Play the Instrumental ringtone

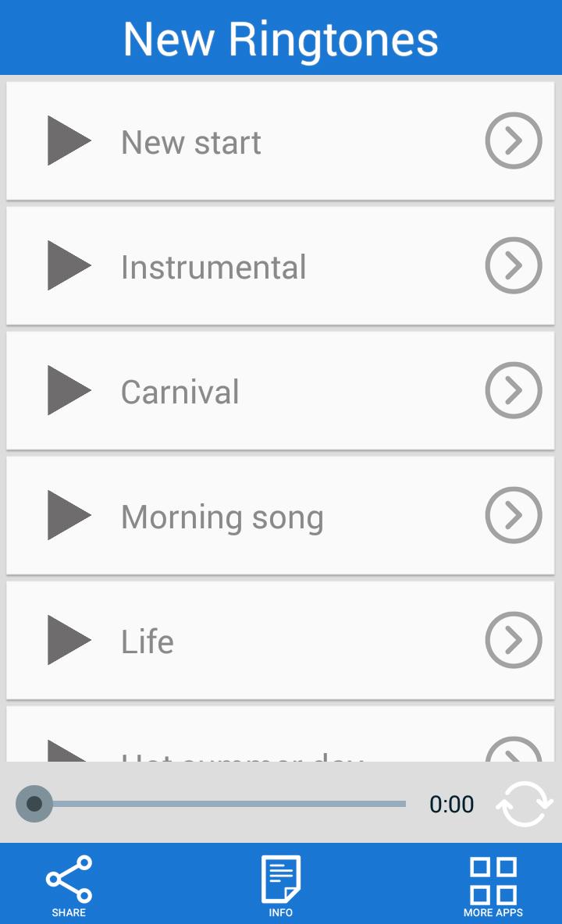[69, 265]
